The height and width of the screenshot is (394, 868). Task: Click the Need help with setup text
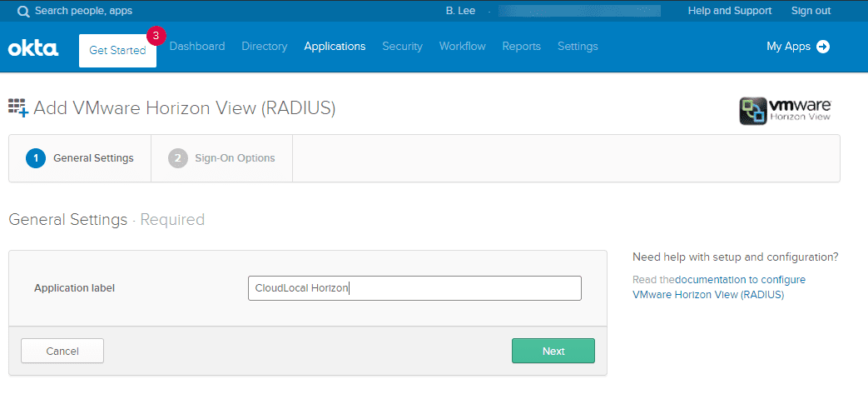tap(735, 257)
